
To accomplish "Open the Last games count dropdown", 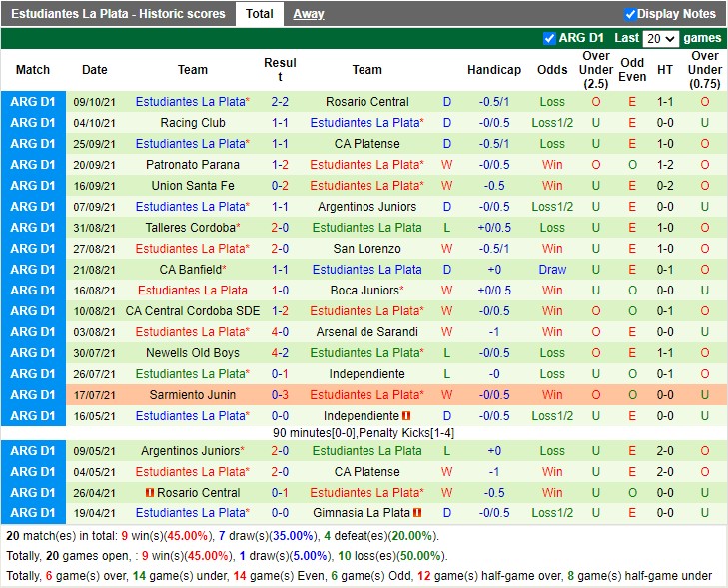I will pyautogui.click(x=660, y=38).
